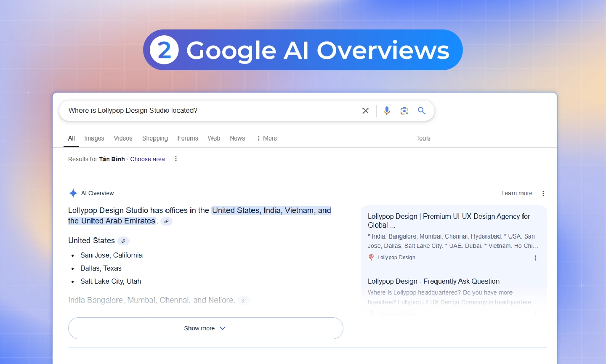Switch to the News tab
Viewport: 606px width, 364px height.
tap(237, 138)
